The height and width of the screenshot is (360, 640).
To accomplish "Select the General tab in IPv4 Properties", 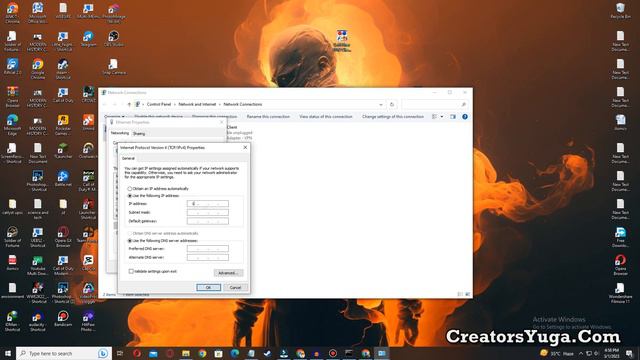I will [128, 158].
